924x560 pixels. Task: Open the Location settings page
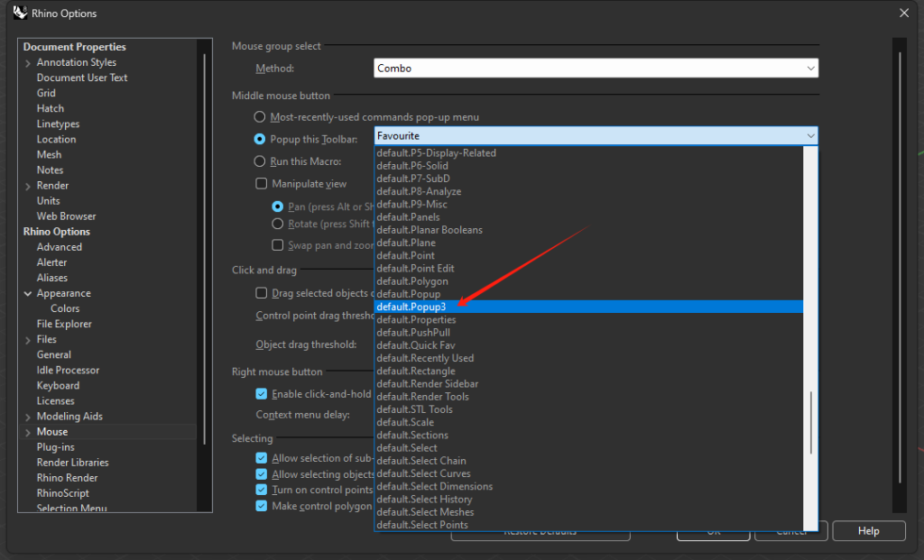56,139
